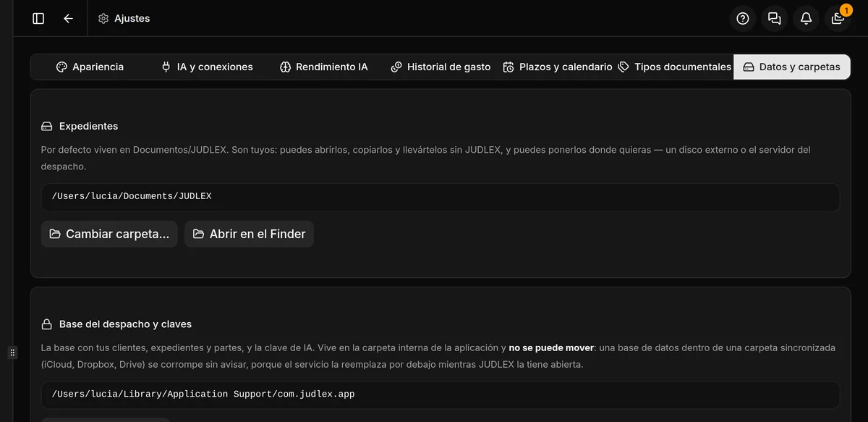This screenshot has width=868, height=422.
Task: Click the Ajustes page title
Action: (132, 18)
